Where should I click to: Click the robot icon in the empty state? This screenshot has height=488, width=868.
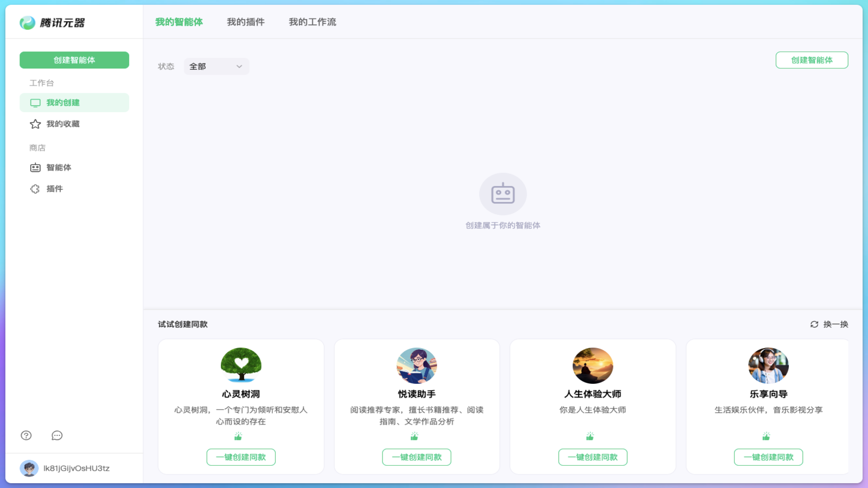(503, 194)
